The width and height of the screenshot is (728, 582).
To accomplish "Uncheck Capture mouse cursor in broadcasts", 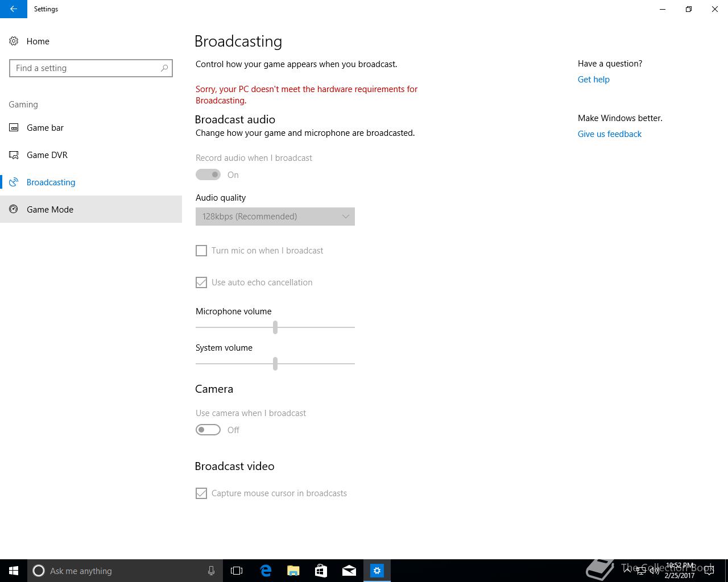I will pos(201,493).
